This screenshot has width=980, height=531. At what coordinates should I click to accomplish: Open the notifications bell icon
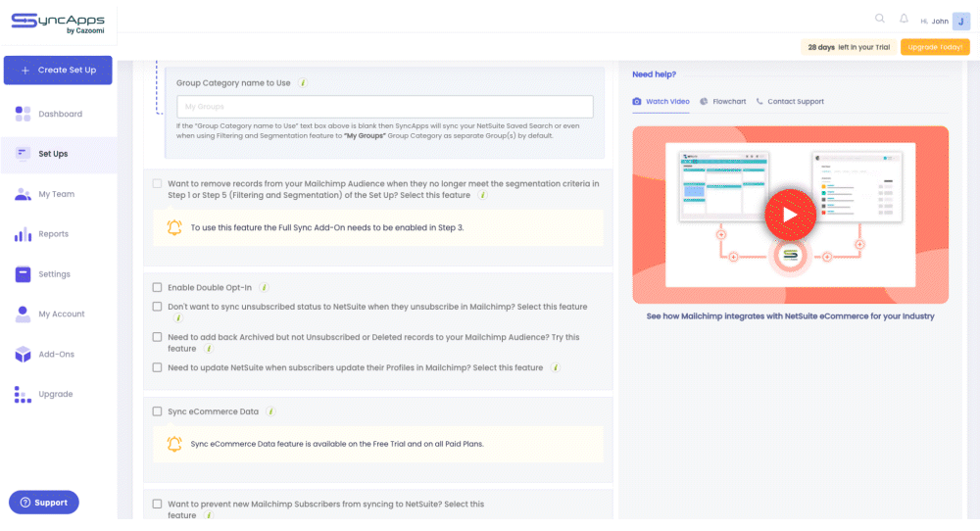(904, 19)
